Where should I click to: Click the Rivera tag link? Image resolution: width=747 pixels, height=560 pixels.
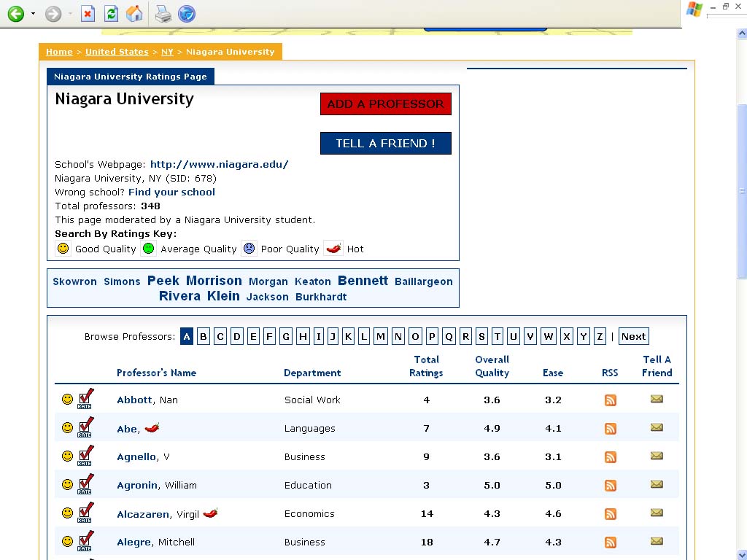(179, 296)
